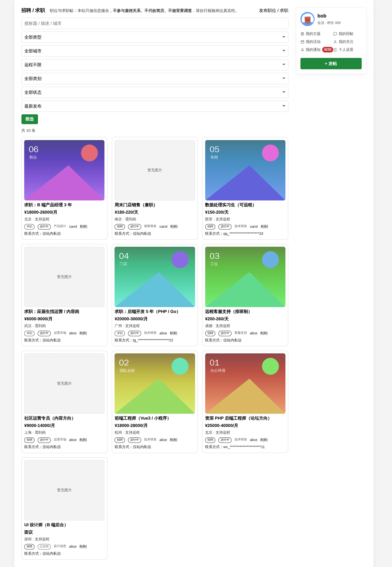392x567 pixels.
Task: Open UI 设计师（B 端后台）post title
Action: coord(46,525)
